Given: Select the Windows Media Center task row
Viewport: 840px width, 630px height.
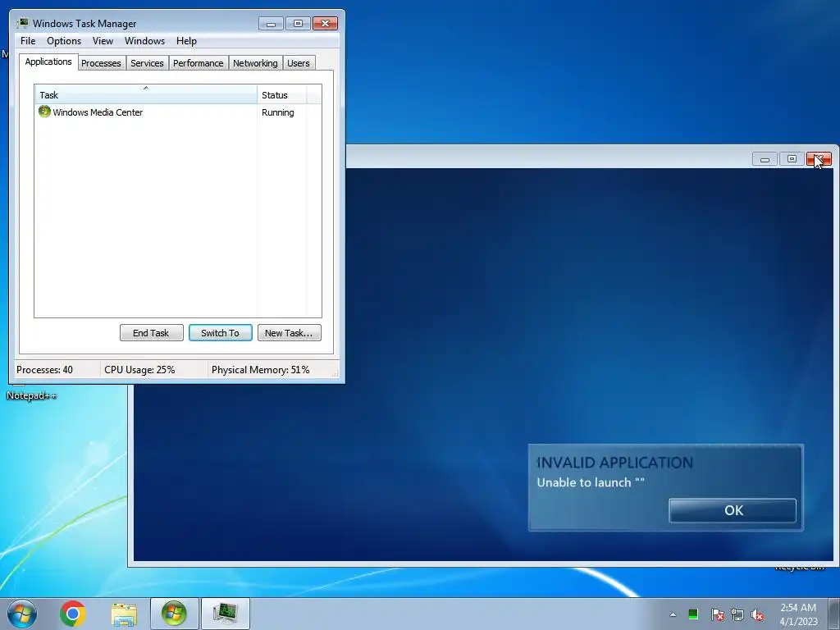Looking at the screenshot, I should 178,112.
